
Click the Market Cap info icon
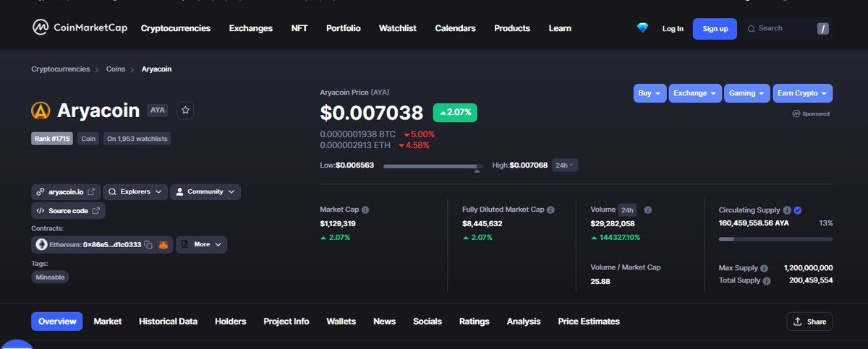tap(365, 210)
